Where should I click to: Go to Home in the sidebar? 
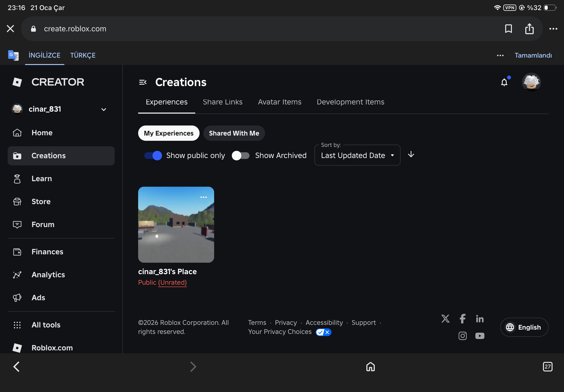click(61, 133)
